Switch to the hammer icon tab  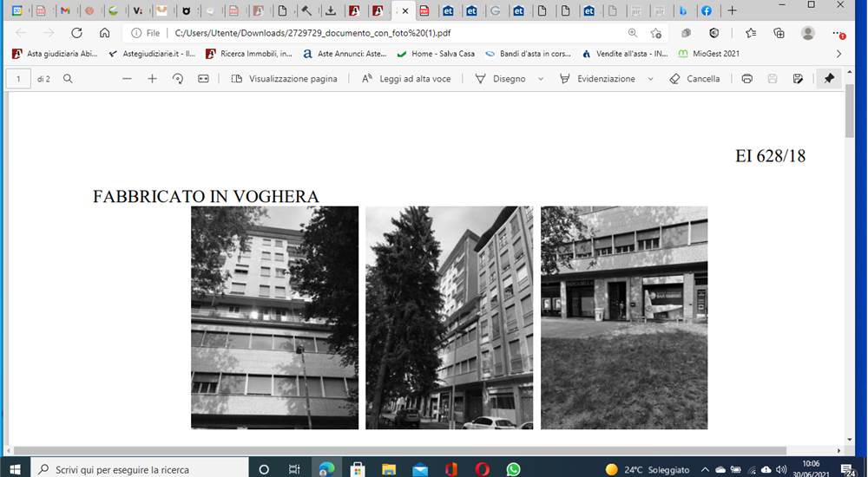(x=306, y=10)
